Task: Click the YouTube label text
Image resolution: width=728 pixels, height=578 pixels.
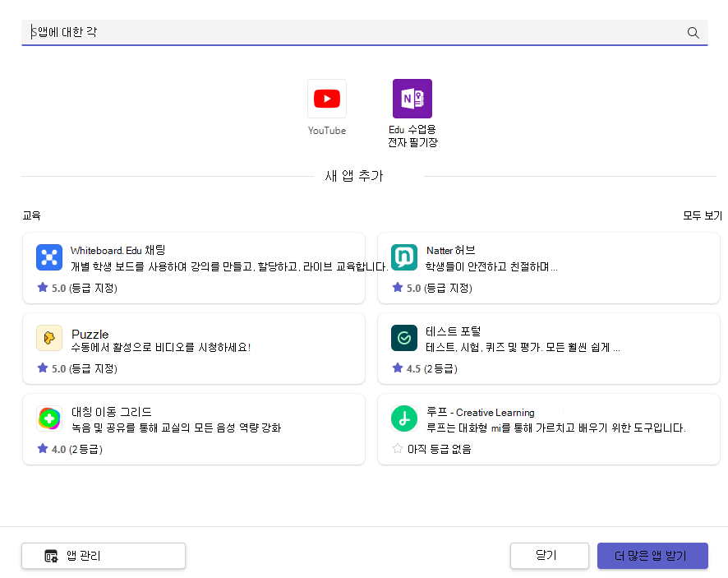Action: [x=327, y=131]
